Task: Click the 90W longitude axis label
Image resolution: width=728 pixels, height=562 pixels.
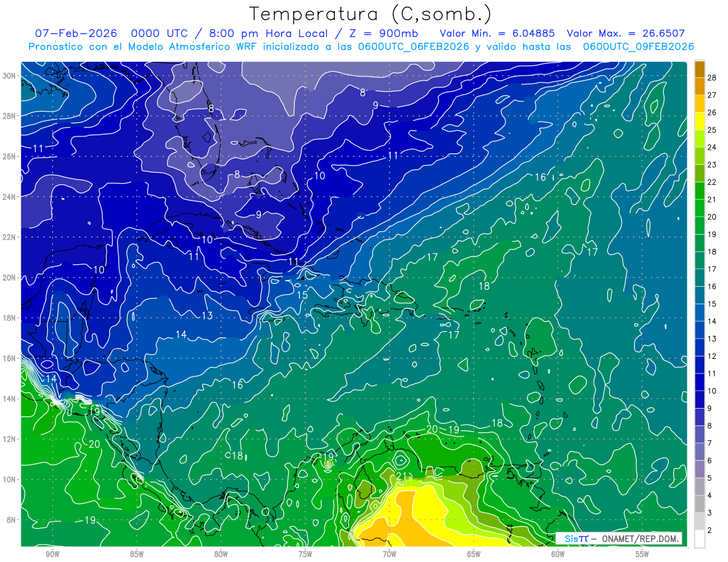Action: (x=53, y=554)
